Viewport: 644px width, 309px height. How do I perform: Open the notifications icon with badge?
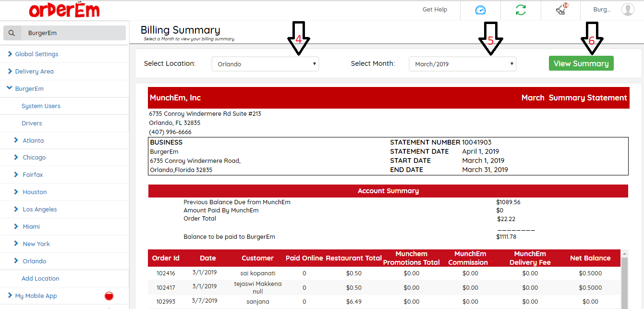560,10
